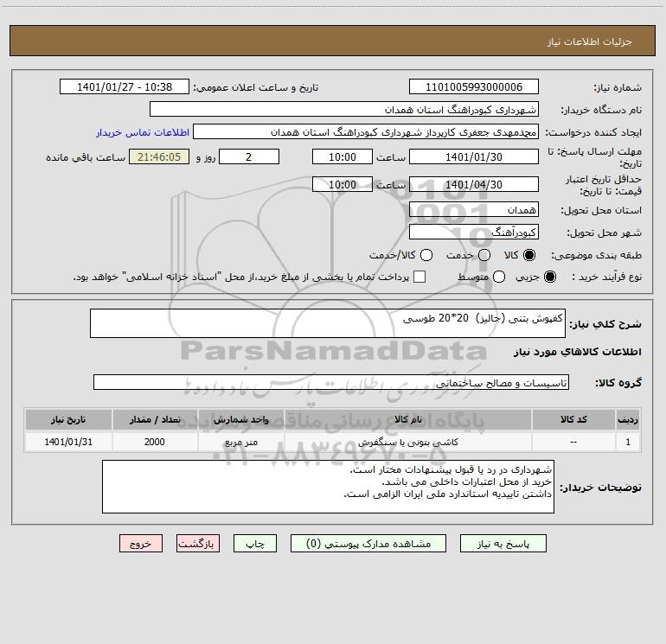Click the delivery province field همدان
This screenshot has width=666, height=644.
click(474, 209)
